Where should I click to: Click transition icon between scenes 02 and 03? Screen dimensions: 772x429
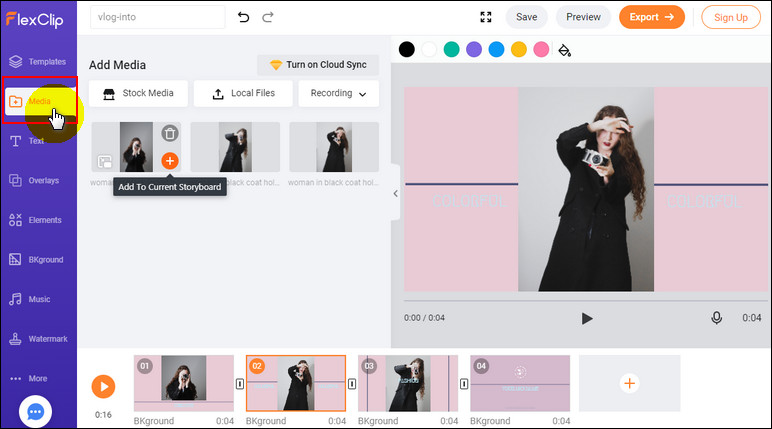pyautogui.click(x=352, y=383)
